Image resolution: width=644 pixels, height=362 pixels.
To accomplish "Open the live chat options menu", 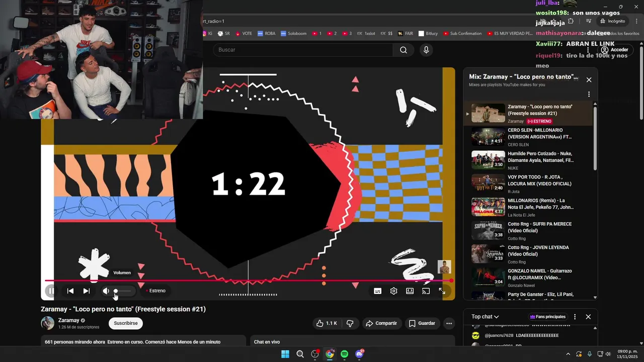I will [575, 317].
